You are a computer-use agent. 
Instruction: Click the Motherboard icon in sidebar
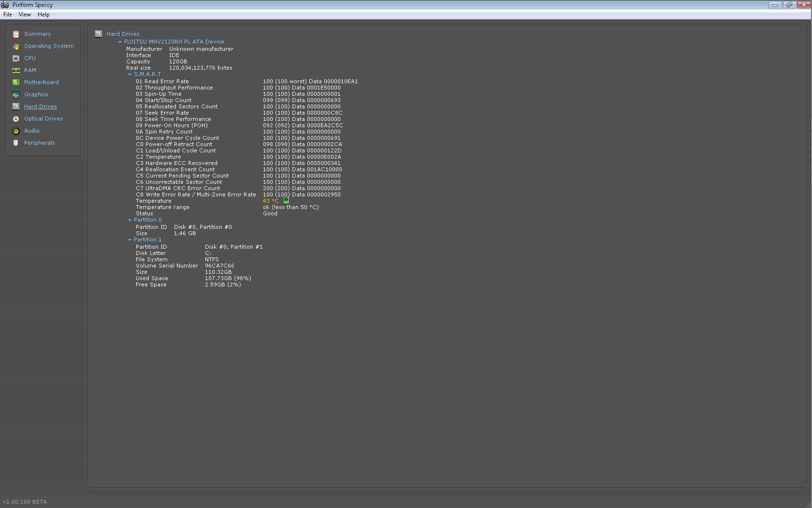pyautogui.click(x=16, y=82)
